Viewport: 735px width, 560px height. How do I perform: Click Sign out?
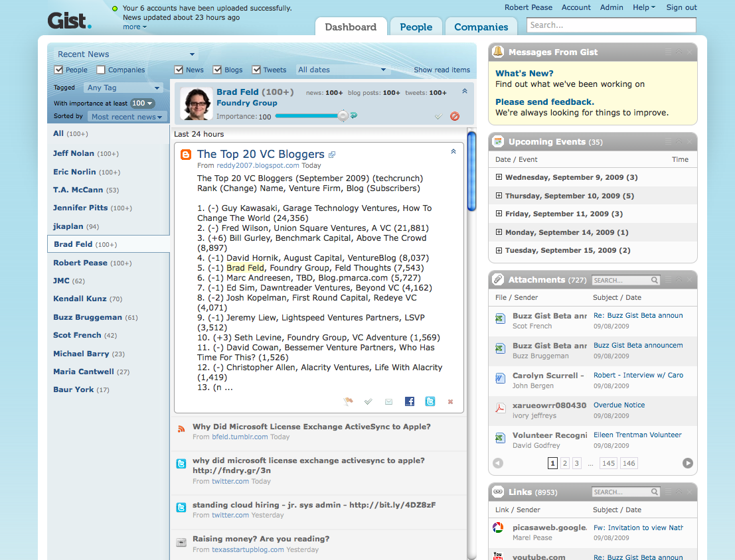coord(682,7)
